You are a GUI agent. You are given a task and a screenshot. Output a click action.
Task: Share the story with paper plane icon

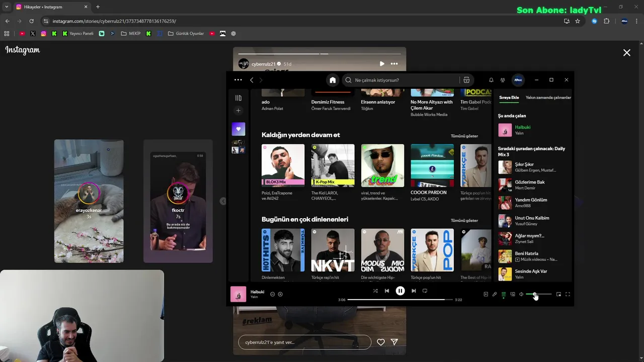point(394,342)
